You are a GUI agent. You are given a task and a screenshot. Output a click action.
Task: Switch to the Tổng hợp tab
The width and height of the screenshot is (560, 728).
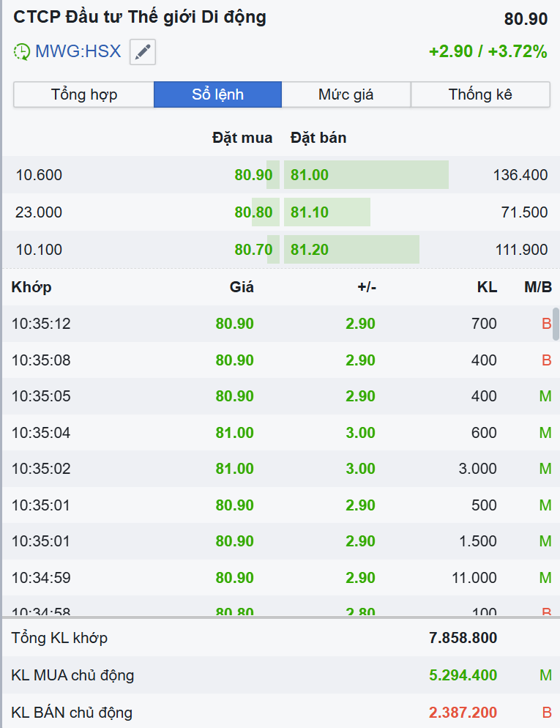(x=83, y=94)
